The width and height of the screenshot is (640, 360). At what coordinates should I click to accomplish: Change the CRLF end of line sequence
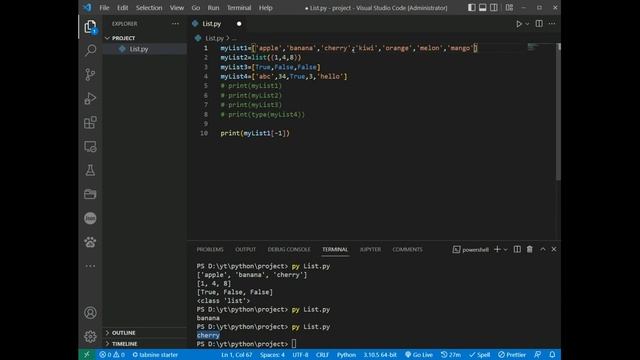pos(322,355)
